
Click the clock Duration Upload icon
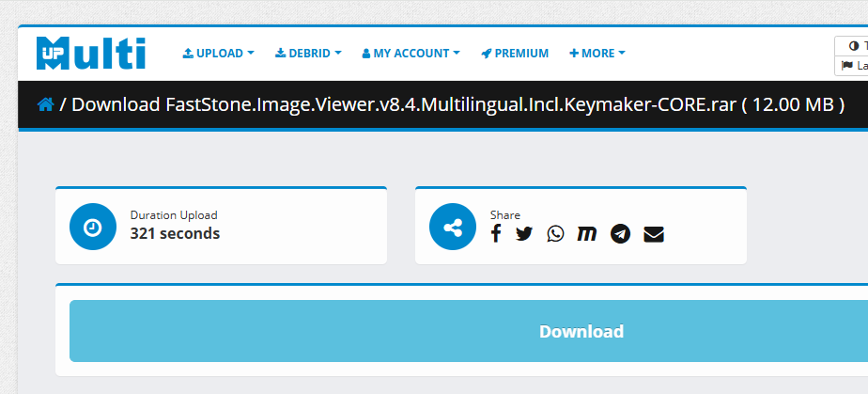coord(93,227)
